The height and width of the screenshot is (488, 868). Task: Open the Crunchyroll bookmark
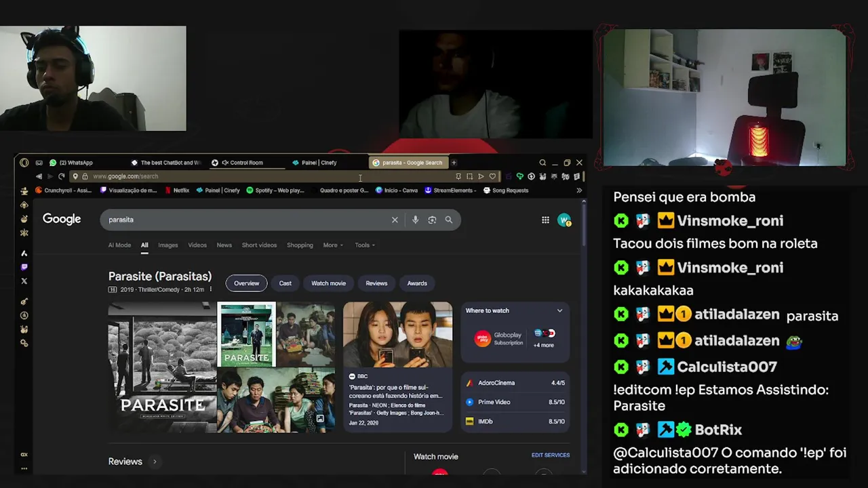63,190
